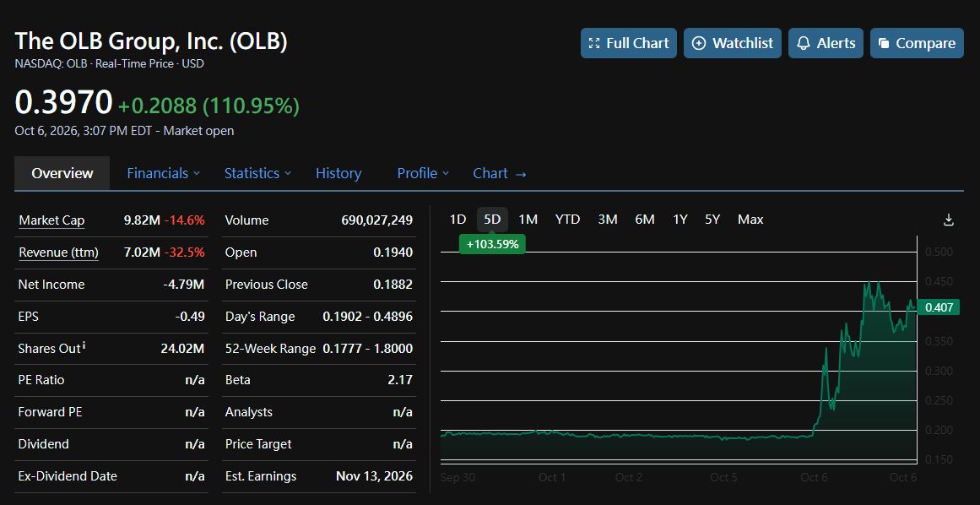Click the Revenue (ttm) link
The height and width of the screenshot is (505, 980).
58,252
